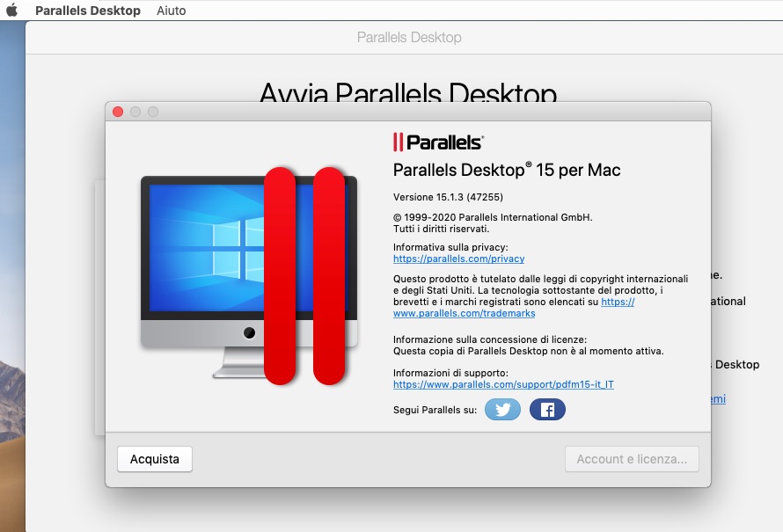783x532 pixels.
Task: Open the Parallels Desktop menu
Action: tap(88, 11)
